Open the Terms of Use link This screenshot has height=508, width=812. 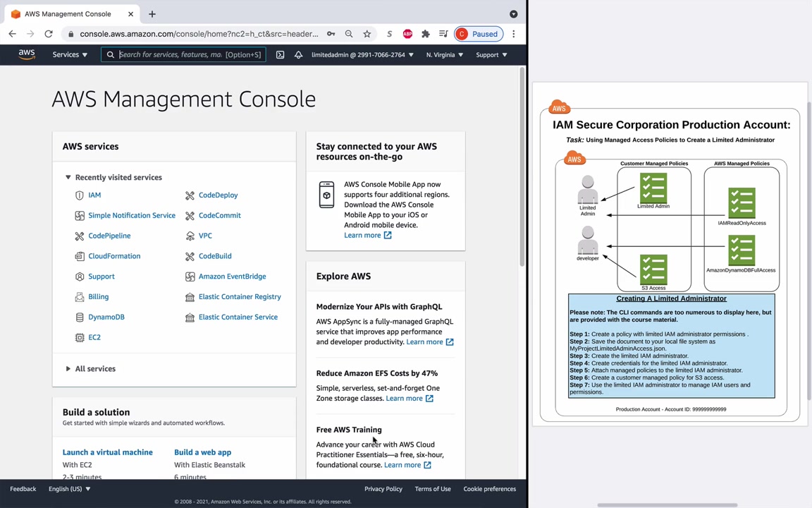click(x=432, y=489)
